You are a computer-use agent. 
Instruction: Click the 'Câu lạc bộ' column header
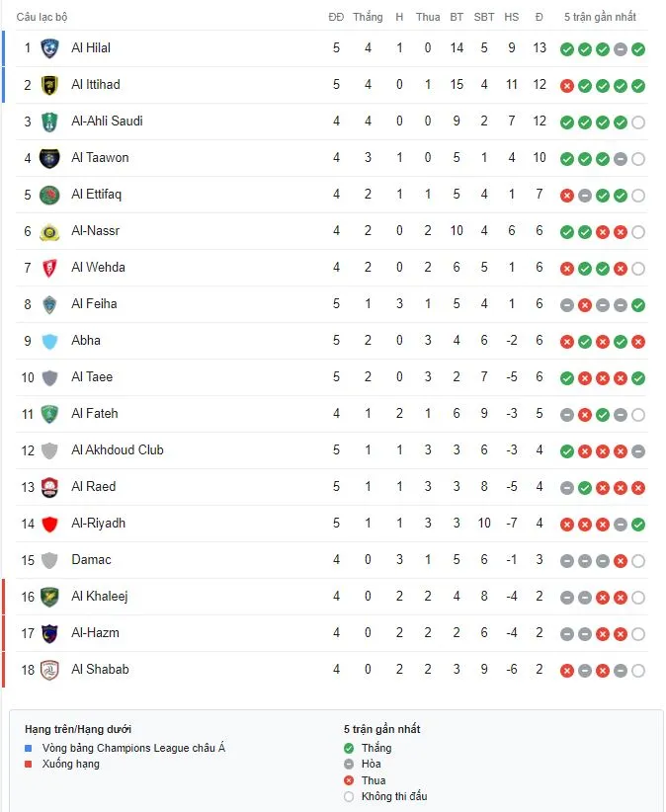click(42, 17)
